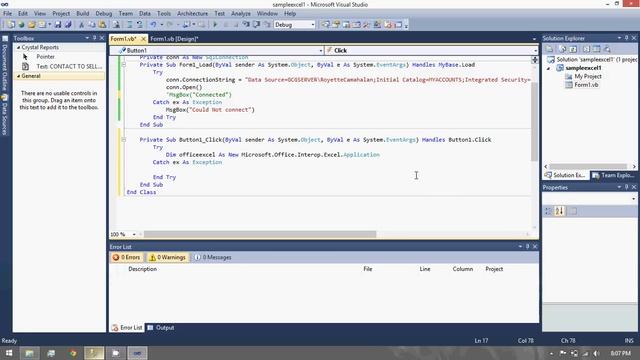Sort properties alphabetically in Properties panel
The image size is (640, 360).
pyautogui.click(x=560, y=211)
